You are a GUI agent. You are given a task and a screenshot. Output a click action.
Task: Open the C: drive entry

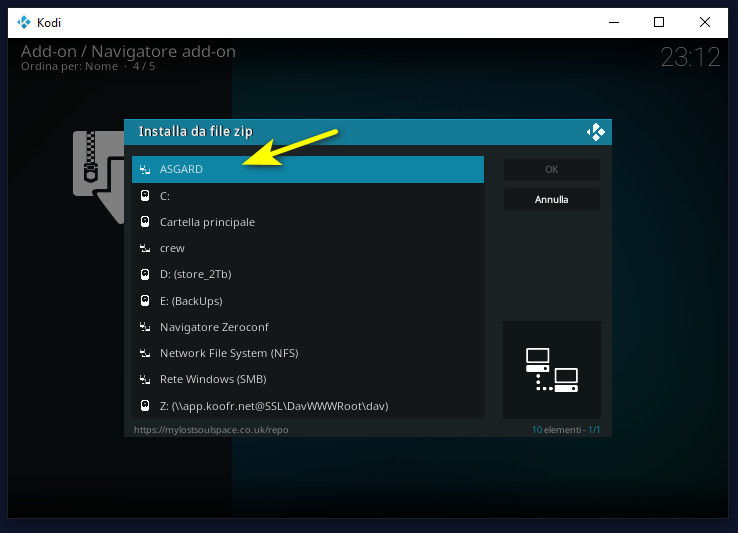point(308,196)
